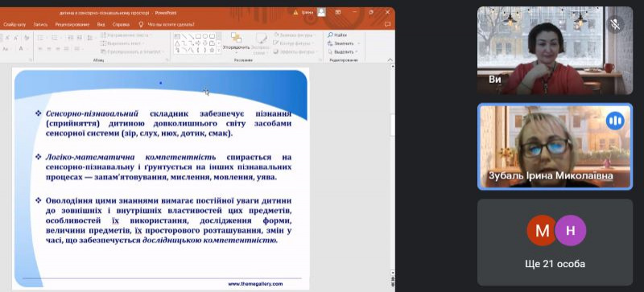Open the Рецензирование ribbon tab
644x292 pixels.
[x=72, y=24]
